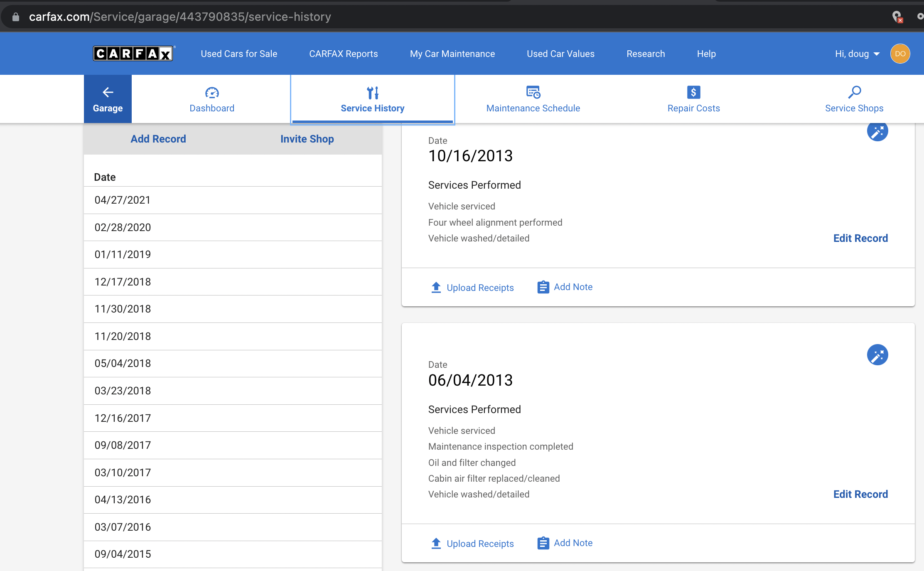Viewport: 924px width, 571px height.
Task: Click the magic wand icon on the 06/04/2013 record
Action: coord(877,355)
